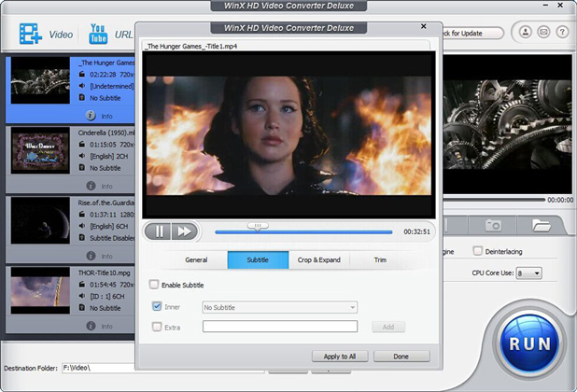Click the 00:32:51 playback time

pyautogui.click(x=416, y=231)
